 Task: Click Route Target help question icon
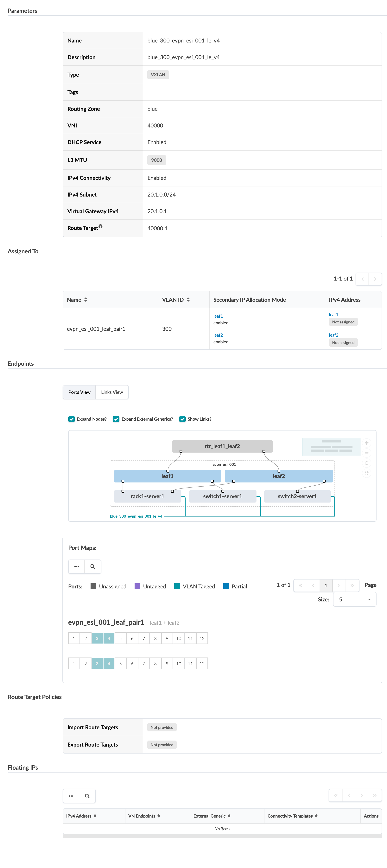tap(100, 226)
